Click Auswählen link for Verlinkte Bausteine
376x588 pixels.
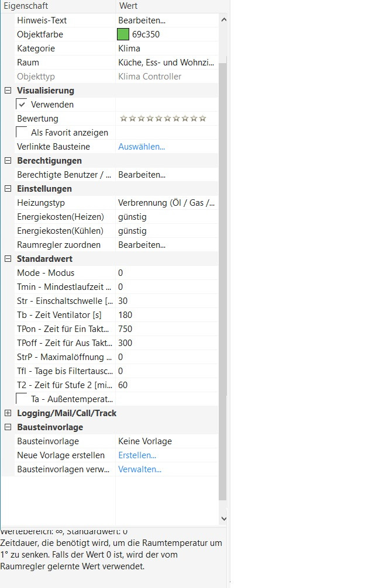pos(142,147)
